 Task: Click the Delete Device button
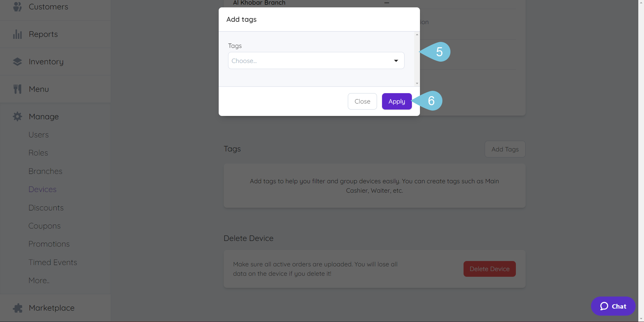pos(489,269)
